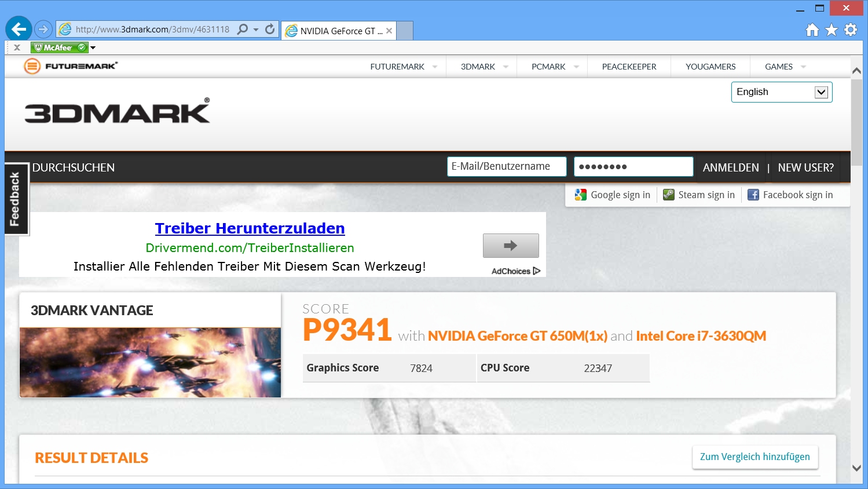
Task: Open the Drivermend.com/TreiberInstallieren link
Action: tap(250, 248)
